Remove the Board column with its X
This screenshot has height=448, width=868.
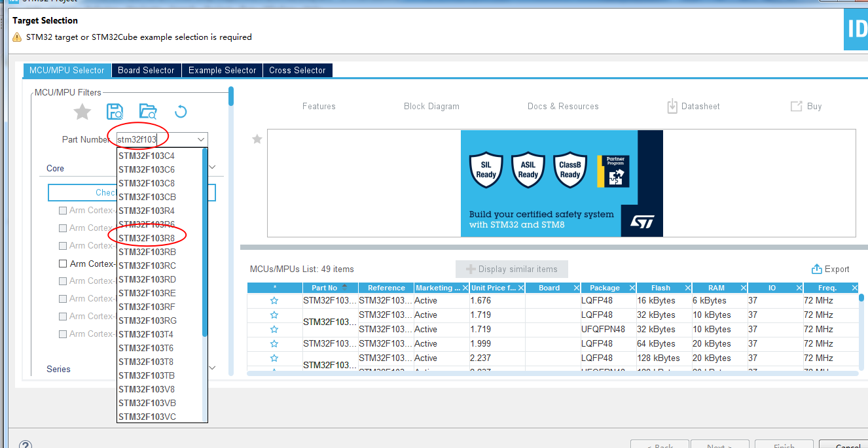tap(576, 288)
